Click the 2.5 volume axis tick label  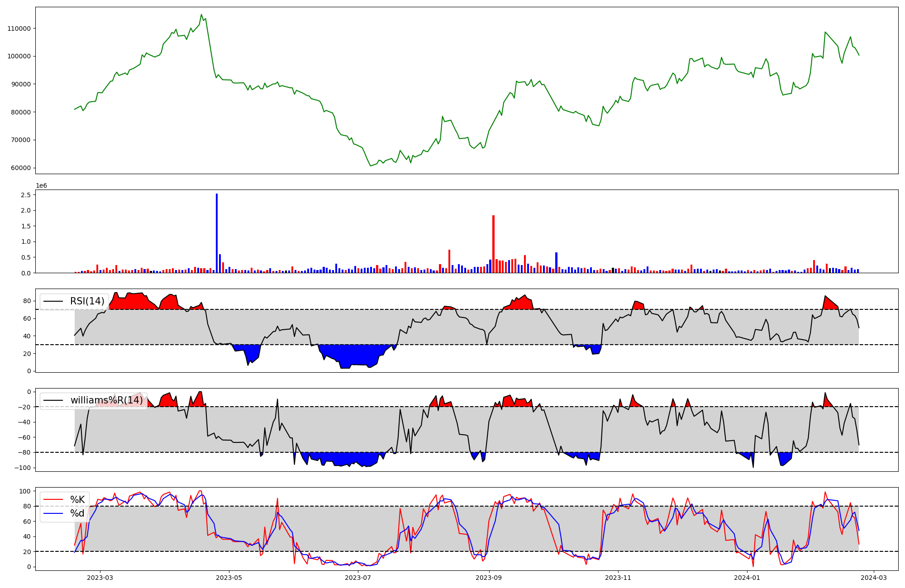click(26, 195)
